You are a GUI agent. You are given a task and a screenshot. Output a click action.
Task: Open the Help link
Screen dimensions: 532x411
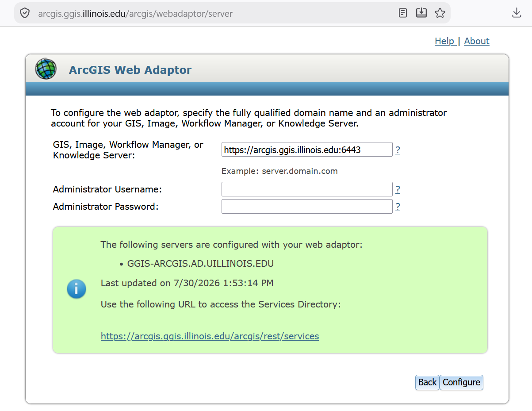[445, 41]
